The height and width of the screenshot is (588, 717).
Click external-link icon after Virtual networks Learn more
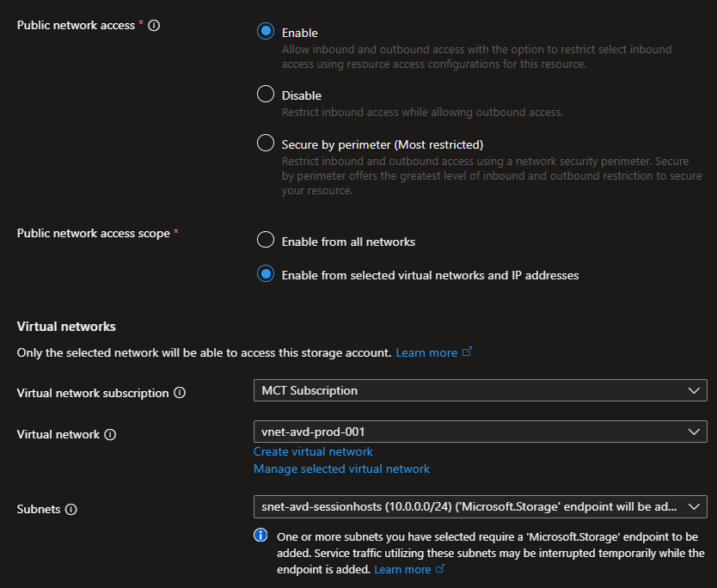tap(468, 352)
